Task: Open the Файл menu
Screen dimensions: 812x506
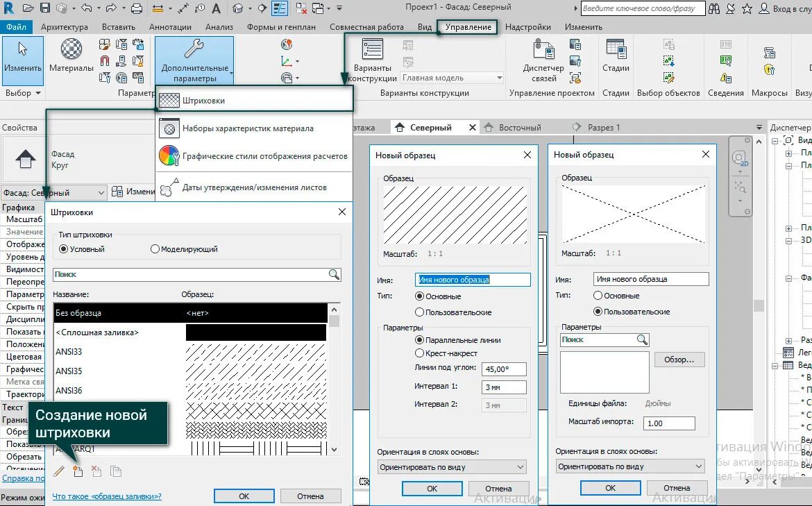Action: (x=16, y=27)
